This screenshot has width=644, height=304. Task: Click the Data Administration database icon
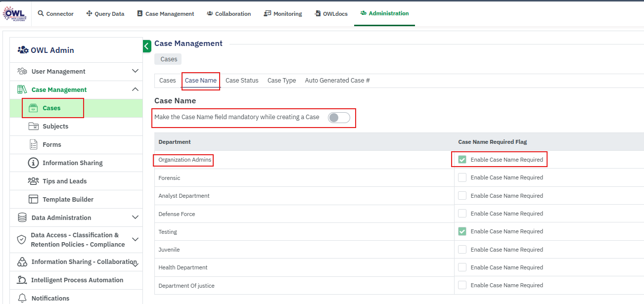[22, 217]
